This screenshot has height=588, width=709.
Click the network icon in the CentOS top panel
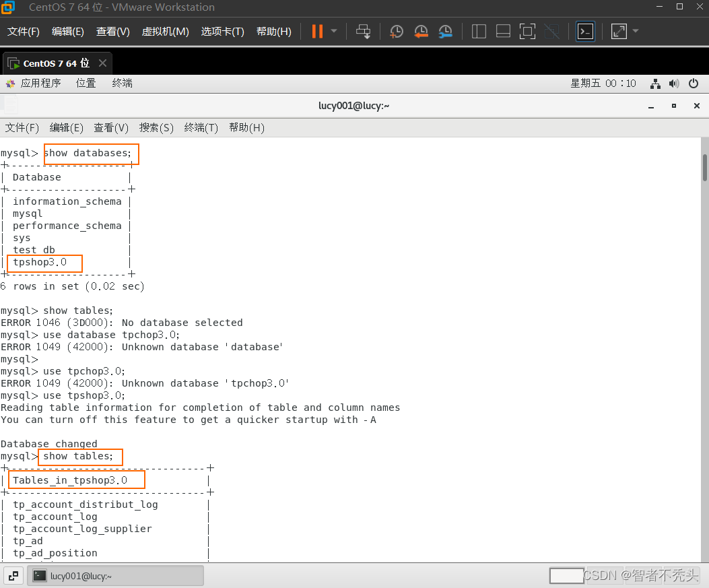(x=654, y=83)
